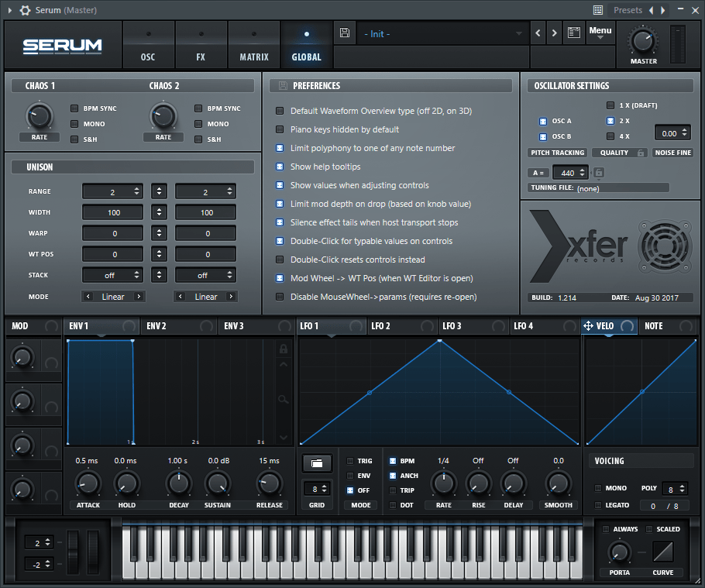Click the MOD section header
The image size is (705, 588).
click(33, 326)
